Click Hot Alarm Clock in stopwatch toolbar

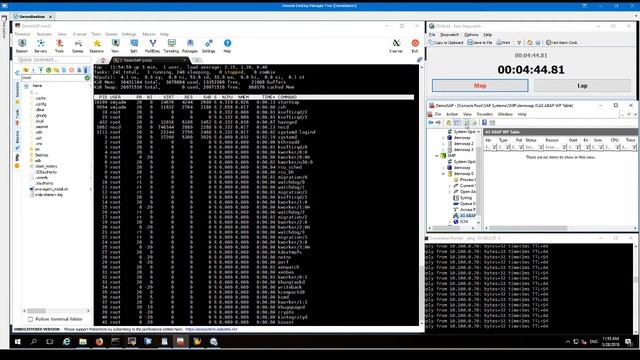(562, 42)
